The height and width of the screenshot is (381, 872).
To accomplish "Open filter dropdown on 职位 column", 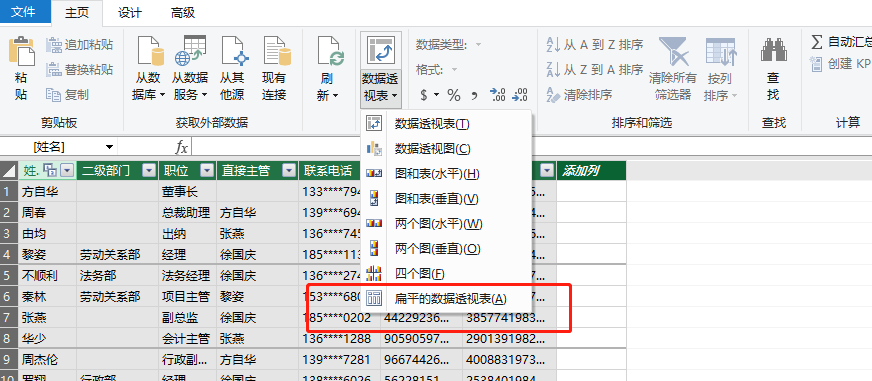I will tap(207, 171).
